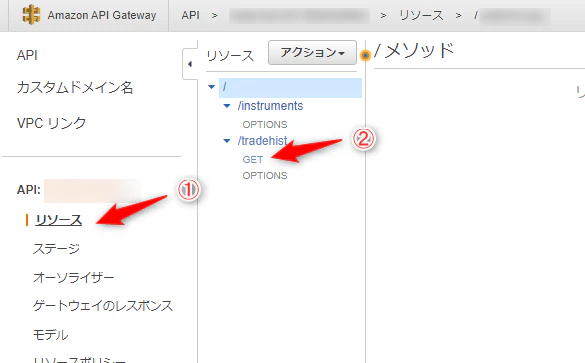Click the orange dot indicator beside / メソッド
Viewport: 585px width, 363px height.
pos(366,55)
